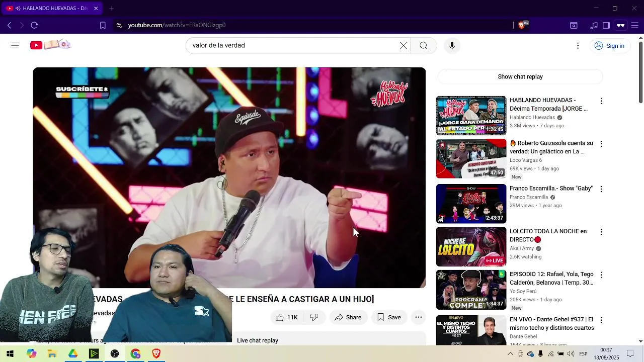Clear the search box text
Viewport: 644px width, 362px height.
pos(403,45)
